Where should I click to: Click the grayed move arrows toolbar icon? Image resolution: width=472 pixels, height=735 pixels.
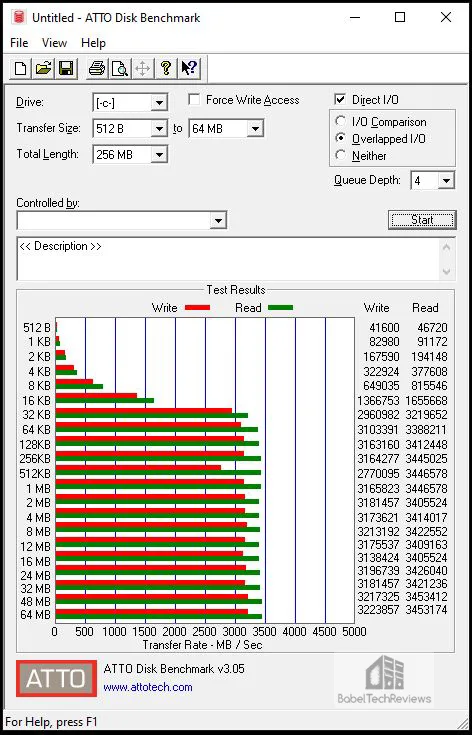click(142, 69)
